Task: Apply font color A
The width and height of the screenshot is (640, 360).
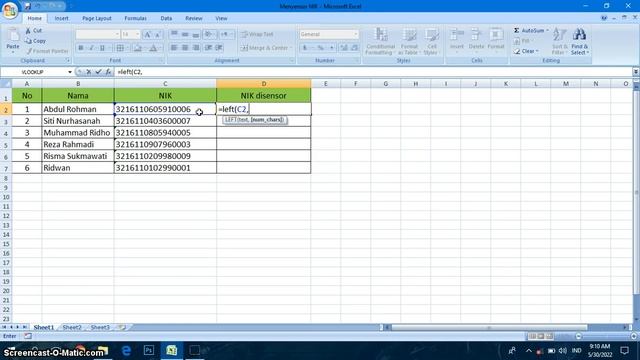Action: click(153, 48)
